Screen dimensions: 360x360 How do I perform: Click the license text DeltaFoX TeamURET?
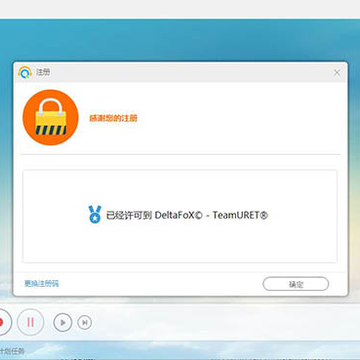pyautogui.click(x=187, y=215)
